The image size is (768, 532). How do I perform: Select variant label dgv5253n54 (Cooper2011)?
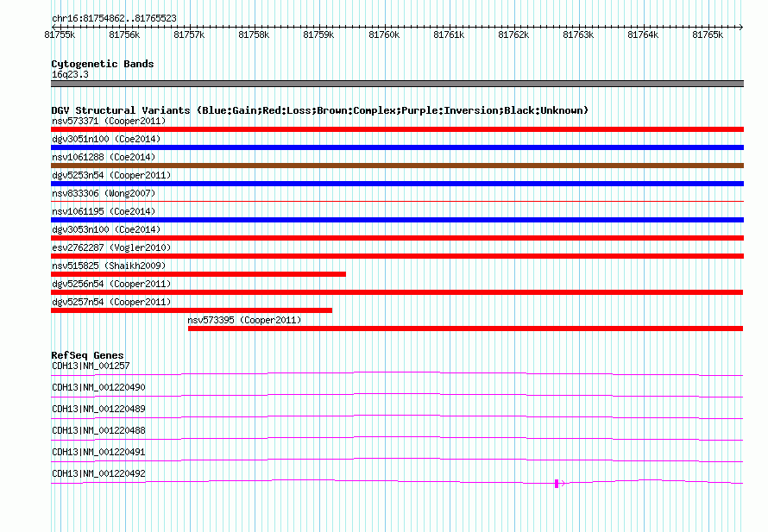click(x=111, y=175)
